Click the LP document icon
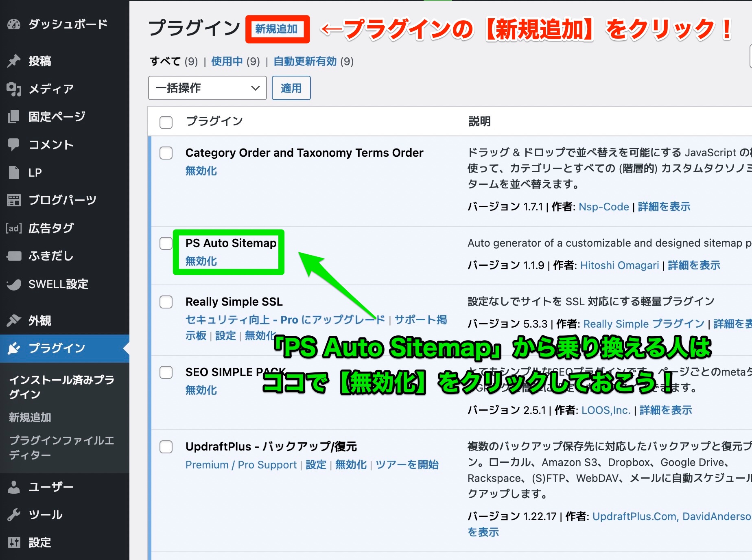This screenshot has height=560, width=752. click(x=14, y=173)
